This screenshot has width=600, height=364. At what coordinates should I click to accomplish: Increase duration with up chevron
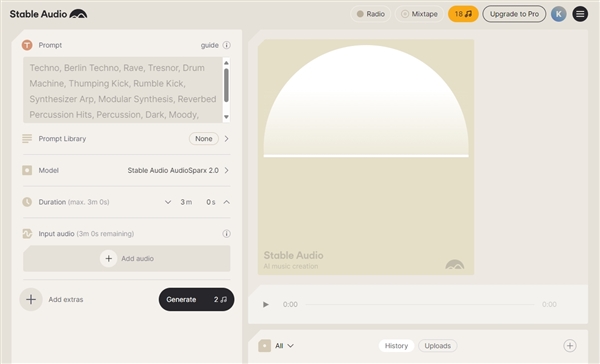point(227,202)
